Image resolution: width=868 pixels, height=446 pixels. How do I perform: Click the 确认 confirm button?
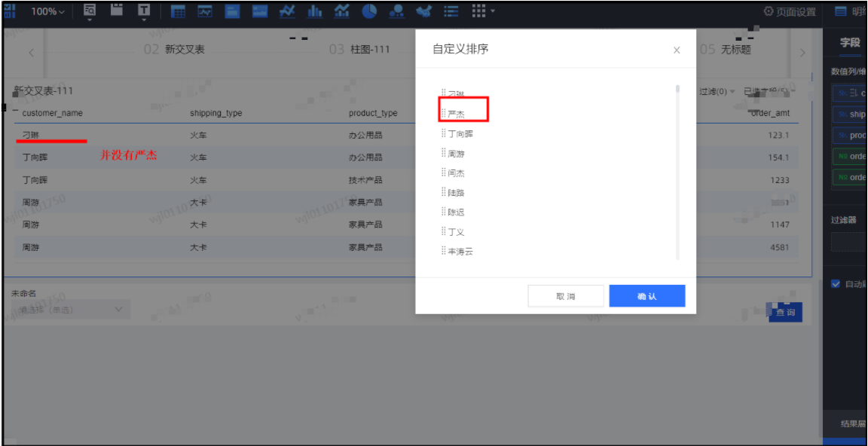point(646,296)
